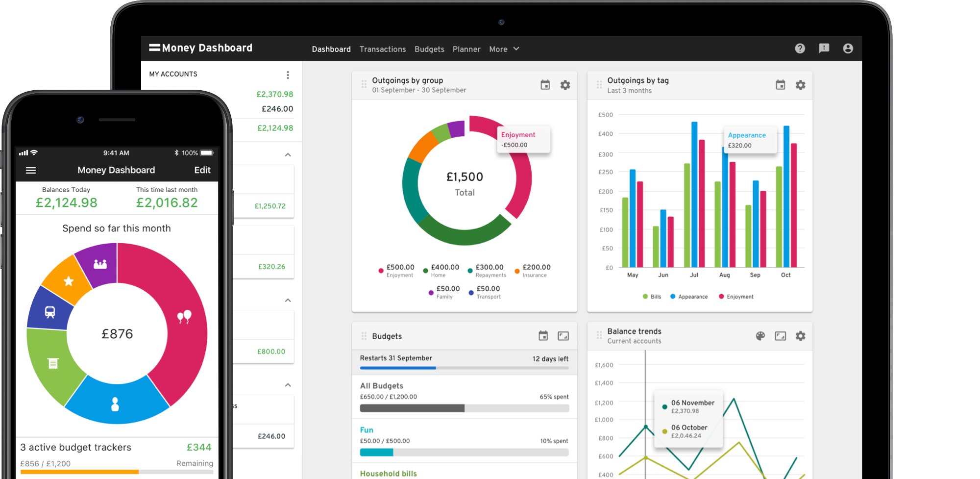The image size is (980, 479).
Task: Toggle Repayments £300.00 legend item
Action: pyautogui.click(x=487, y=271)
